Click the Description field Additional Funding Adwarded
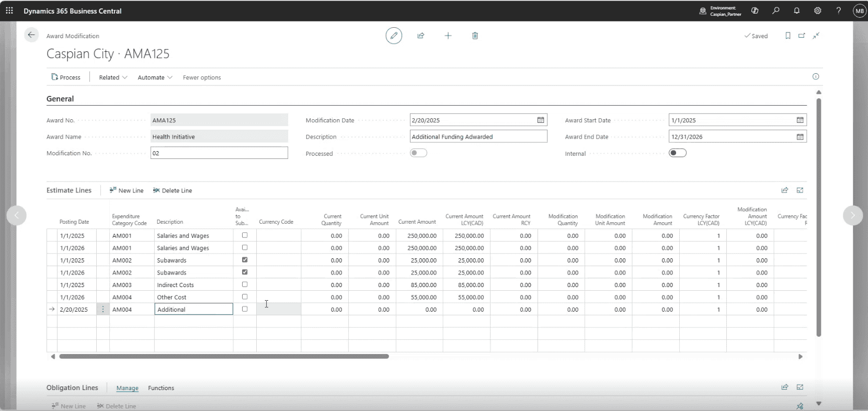The width and height of the screenshot is (868, 411). tap(478, 136)
